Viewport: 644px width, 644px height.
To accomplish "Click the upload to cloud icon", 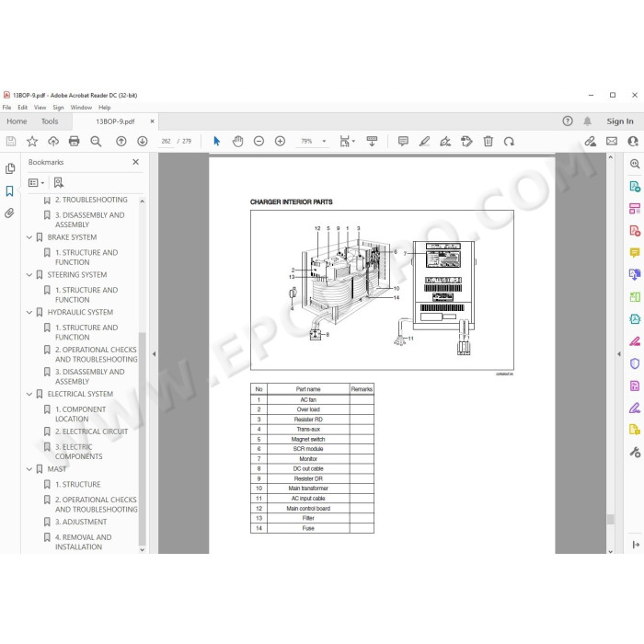I will [53, 142].
